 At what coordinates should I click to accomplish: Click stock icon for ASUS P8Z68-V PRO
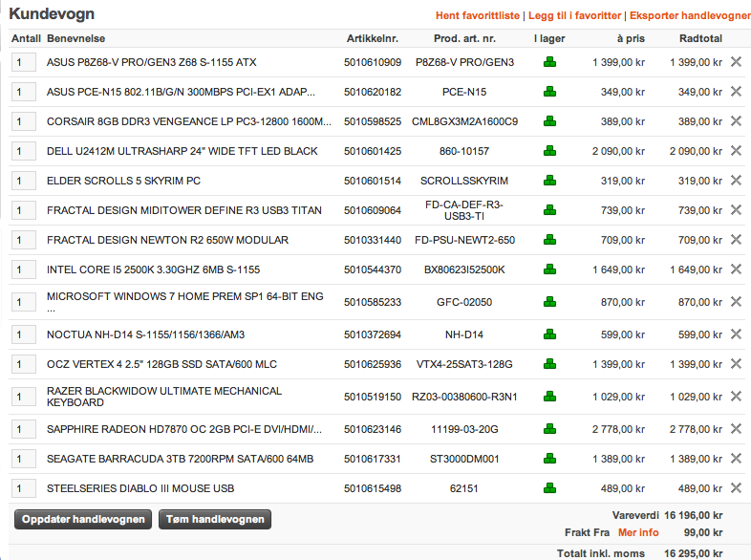tap(549, 62)
